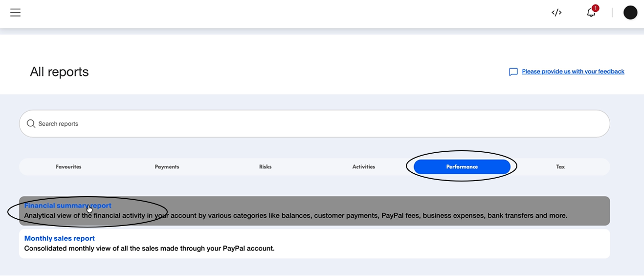Switch to the Tax tab
Viewport: 644px width, 276px height.
click(x=560, y=167)
